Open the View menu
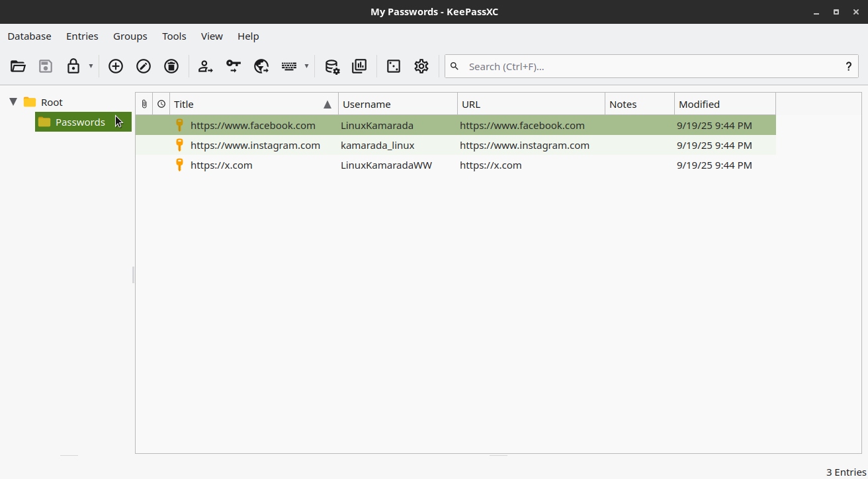 tap(212, 36)
